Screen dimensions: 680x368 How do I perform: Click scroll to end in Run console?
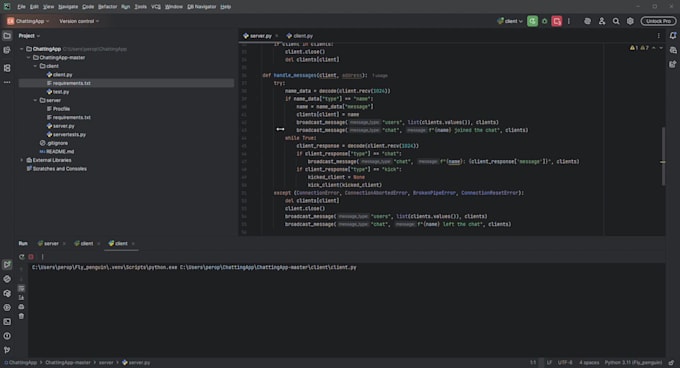pos(21,297)
